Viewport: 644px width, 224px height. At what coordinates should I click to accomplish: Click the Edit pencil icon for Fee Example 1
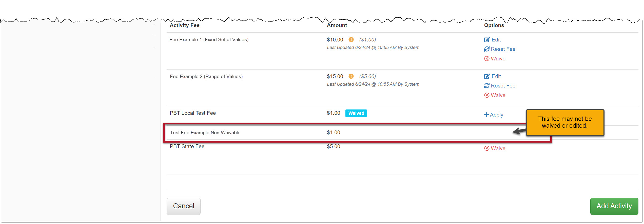tap(487, 40)
